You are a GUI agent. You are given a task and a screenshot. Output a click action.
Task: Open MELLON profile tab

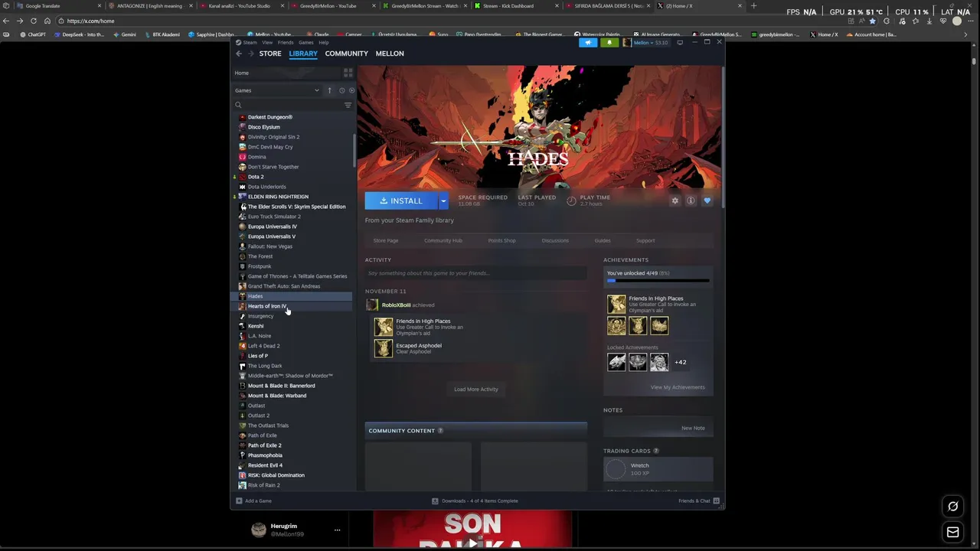tap(390, 54)
